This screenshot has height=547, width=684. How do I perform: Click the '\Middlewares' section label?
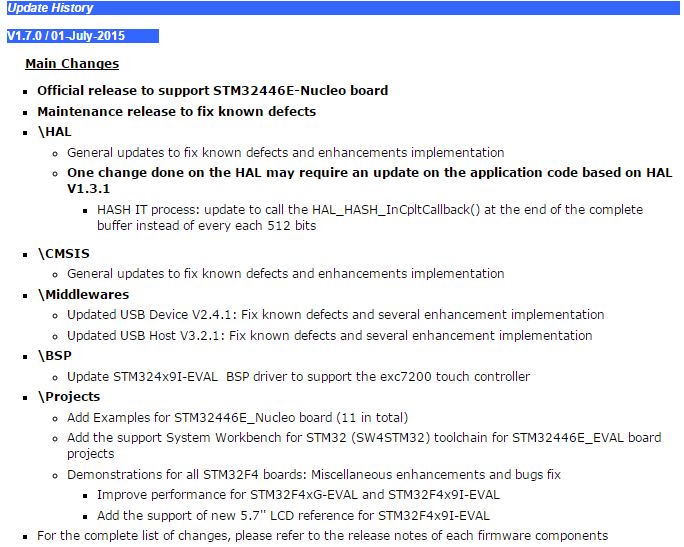click(83, 294)
